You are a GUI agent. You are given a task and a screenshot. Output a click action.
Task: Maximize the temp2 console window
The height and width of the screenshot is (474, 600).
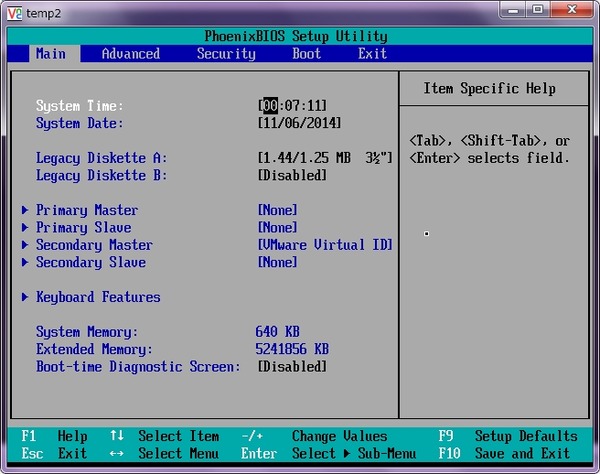click(x=538, y=10)
